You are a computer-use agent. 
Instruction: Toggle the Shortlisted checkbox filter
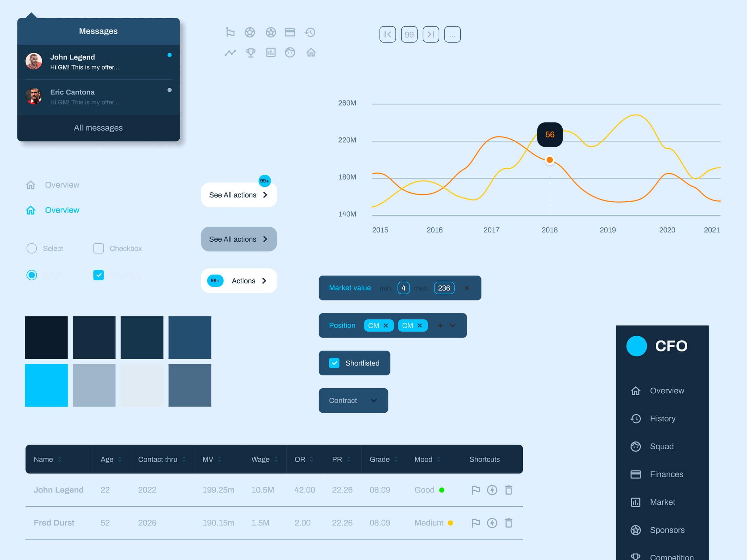point(334,362)
